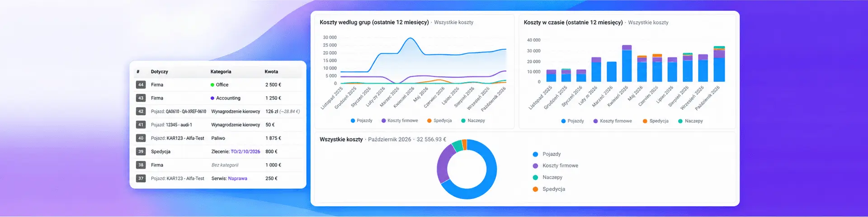Click the Wszystkie koszty donut panel title
The width and height of the screenshot is (868, 217).
(x=341, y=139)
